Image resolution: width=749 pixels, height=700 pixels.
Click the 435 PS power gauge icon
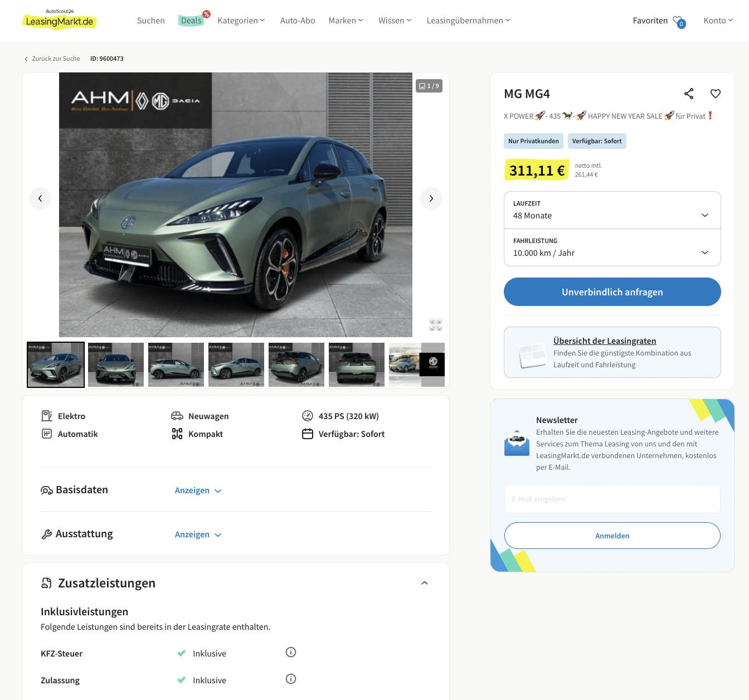[308, 416]
